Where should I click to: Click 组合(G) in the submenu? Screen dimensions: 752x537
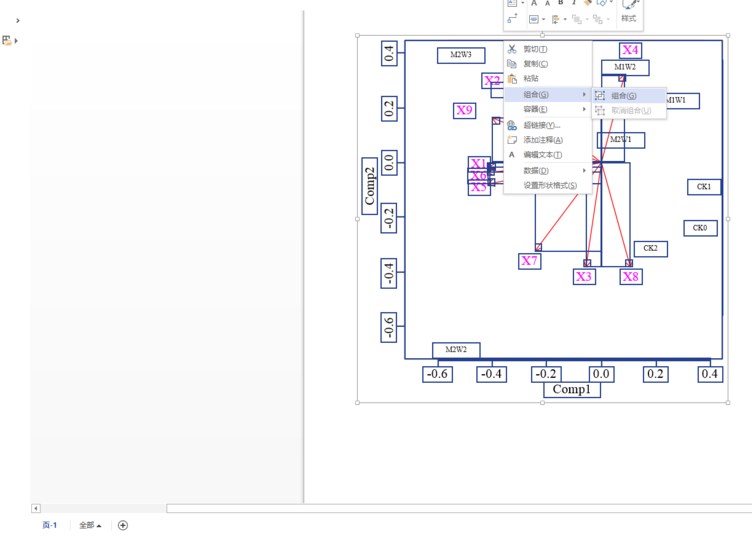pos(629,96)
